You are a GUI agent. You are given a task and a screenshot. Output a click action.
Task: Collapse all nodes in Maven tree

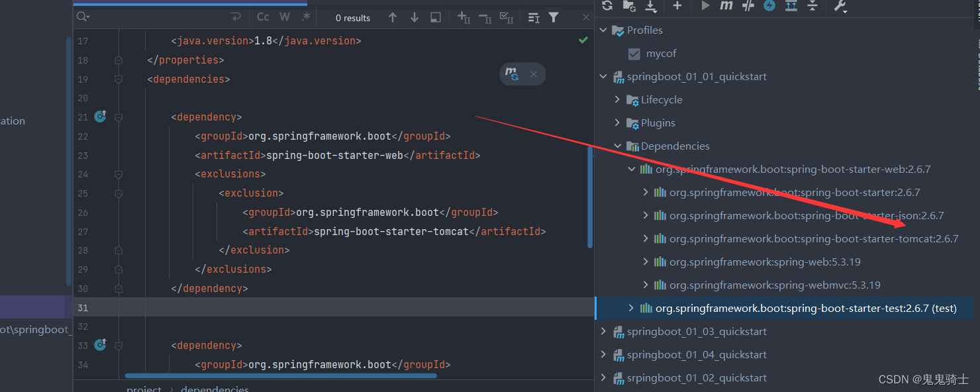click(x=812, y=6)
